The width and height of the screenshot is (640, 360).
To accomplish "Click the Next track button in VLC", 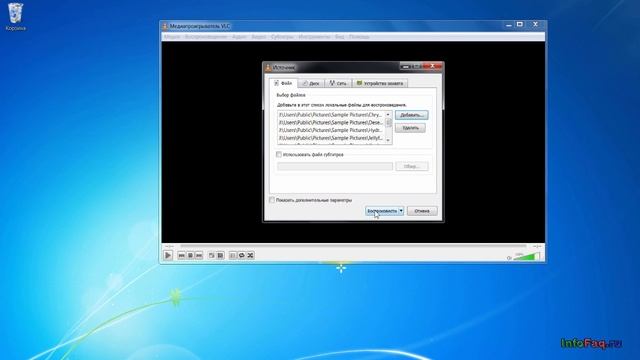I will tap(199, 256).
